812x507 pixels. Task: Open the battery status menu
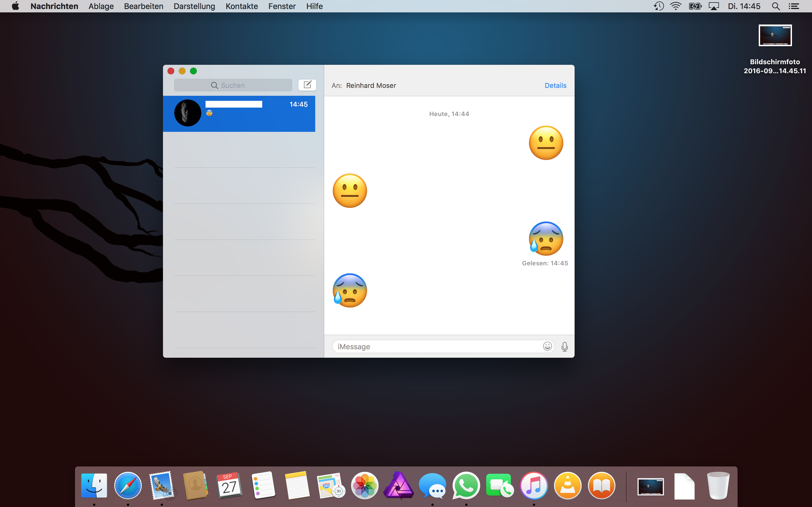695,6
